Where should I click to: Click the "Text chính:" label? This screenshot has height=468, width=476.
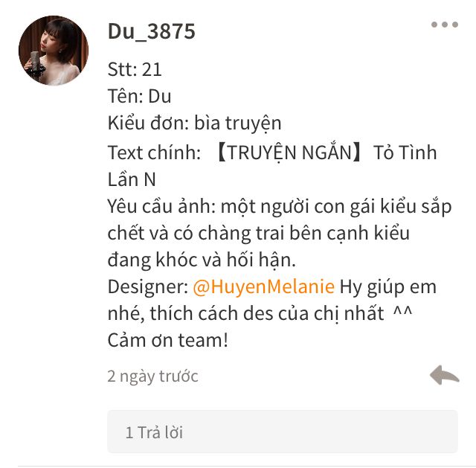point(154,153)
